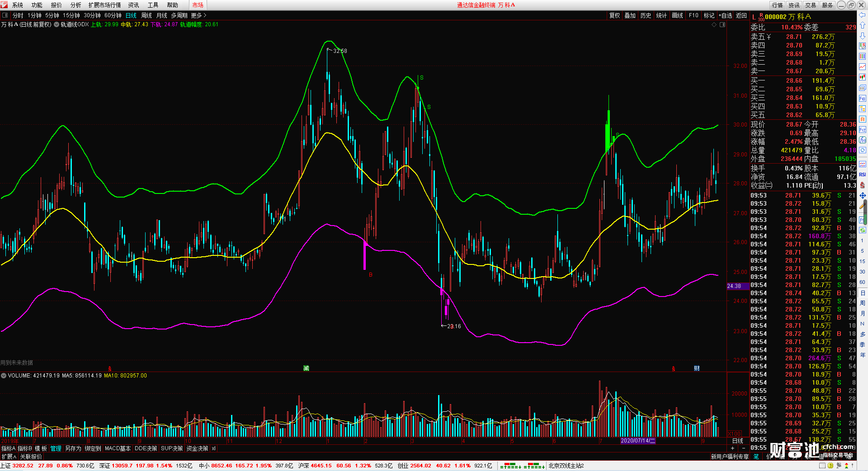Click the colored grid table sidebar icon
This screenshot has width=868, height=471.
pos(863,57)
